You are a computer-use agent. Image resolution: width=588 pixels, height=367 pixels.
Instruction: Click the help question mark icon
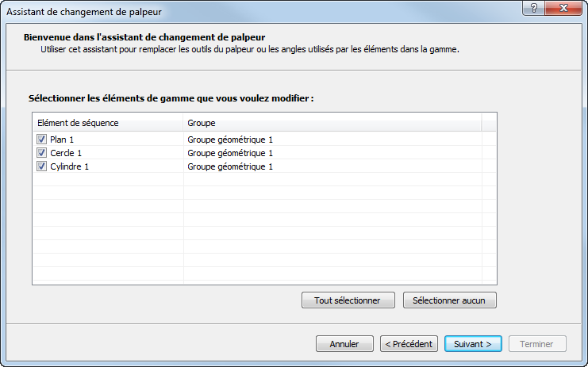[533, 7]
